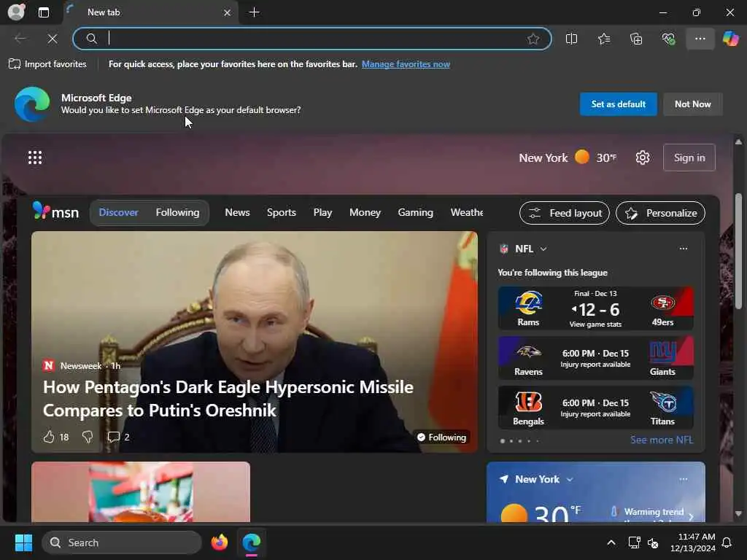Open notifications bell icon
Image resolution: width=747 pixels, height=560 pixels.
tap(727, 542)
